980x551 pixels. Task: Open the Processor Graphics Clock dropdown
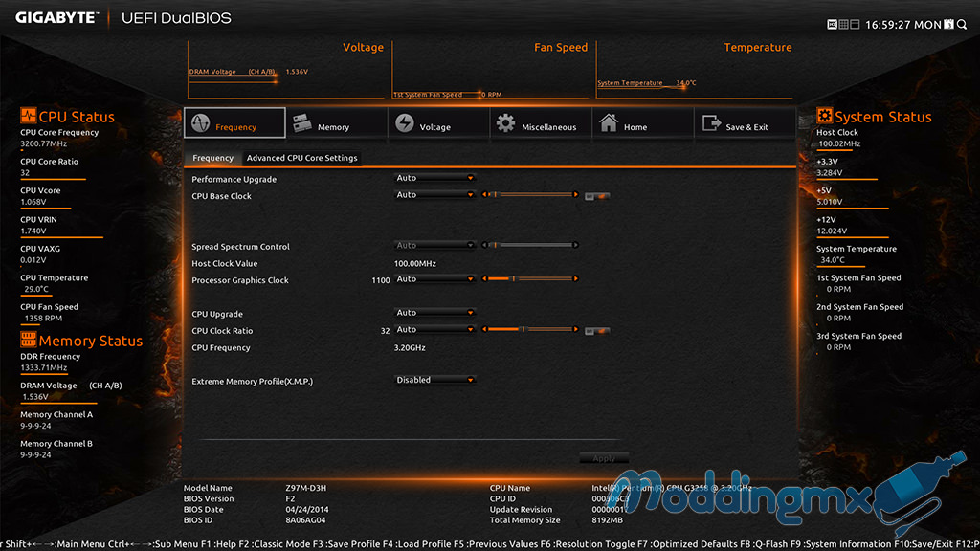[434, 279]
